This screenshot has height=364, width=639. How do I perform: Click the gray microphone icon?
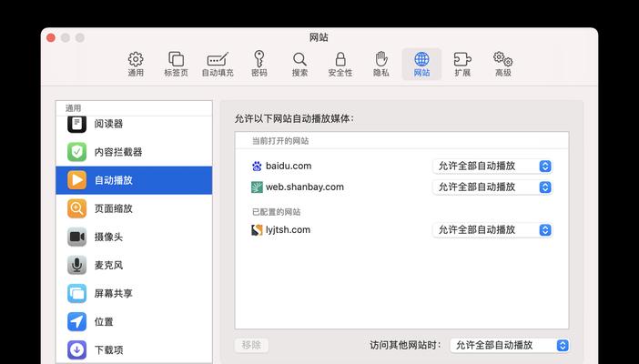click(77, 265)
